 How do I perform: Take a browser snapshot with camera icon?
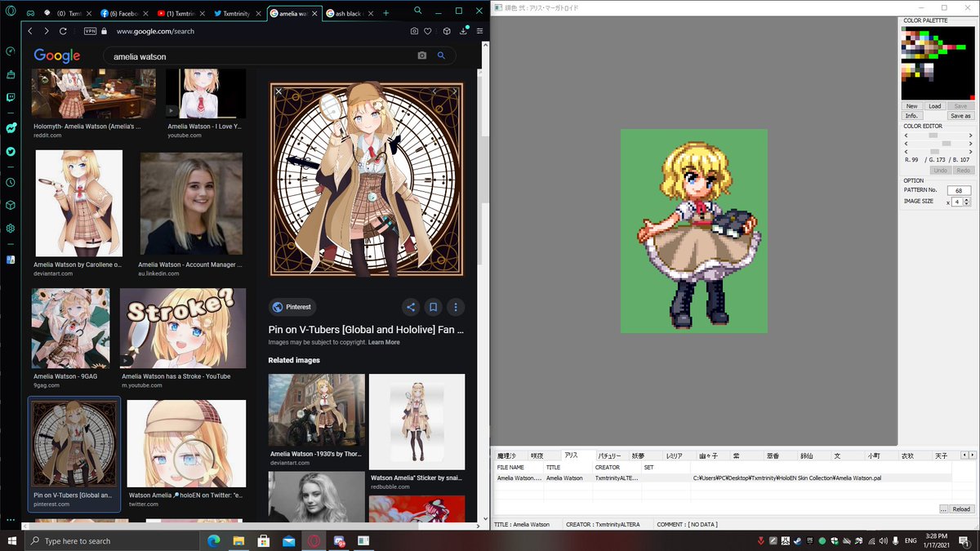(x=414, y=31)
